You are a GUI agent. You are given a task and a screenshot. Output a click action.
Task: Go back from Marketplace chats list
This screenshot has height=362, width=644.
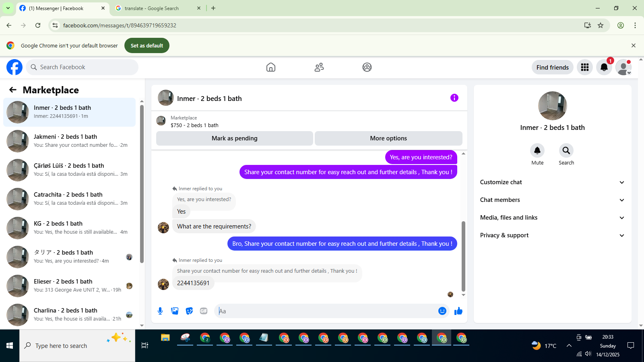13,90
